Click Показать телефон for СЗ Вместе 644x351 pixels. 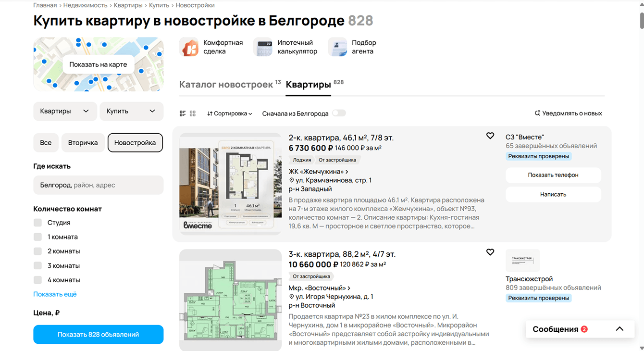coord(553,175)
